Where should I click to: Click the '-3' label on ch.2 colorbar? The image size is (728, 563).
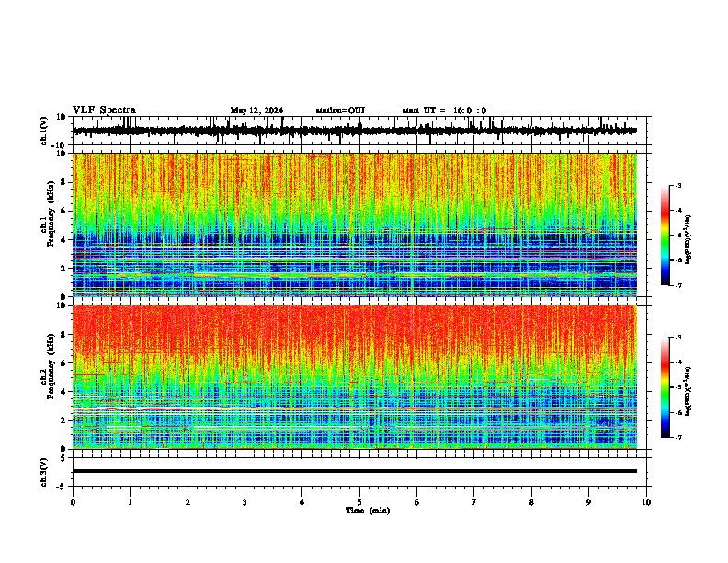pyautogui.click(x=677, y=338)
